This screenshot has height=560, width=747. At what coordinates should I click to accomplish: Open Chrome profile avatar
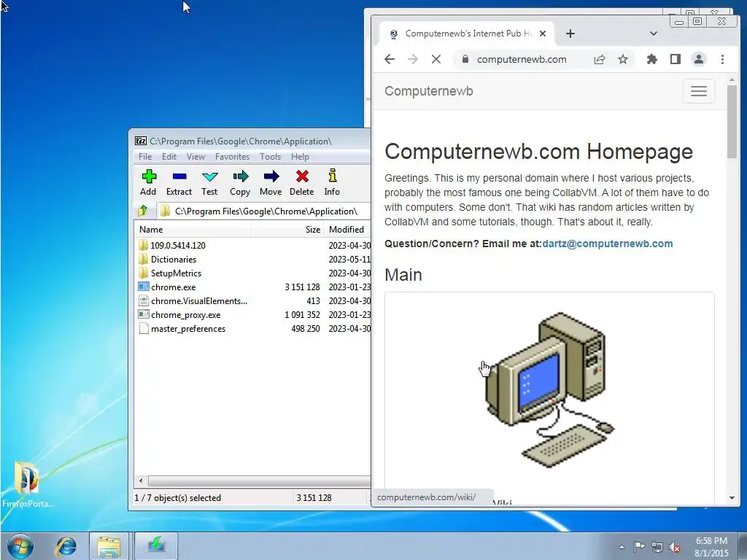698,59
